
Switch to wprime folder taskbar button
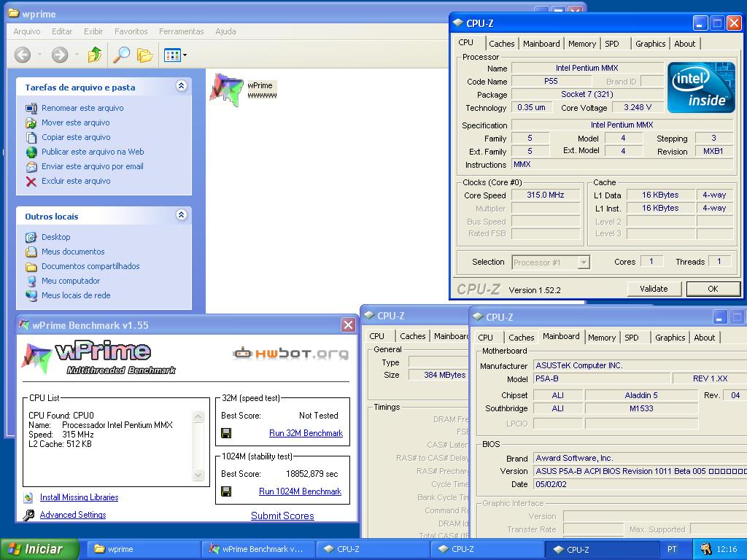click(143, 549)
